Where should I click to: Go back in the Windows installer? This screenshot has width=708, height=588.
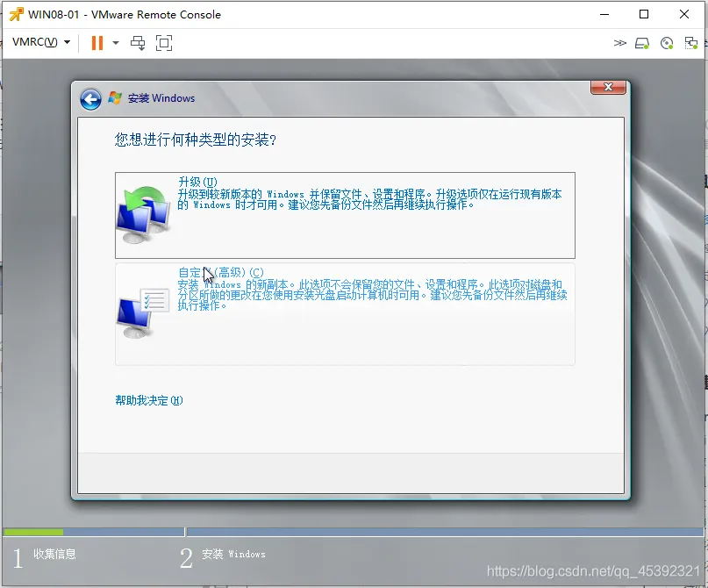(x=90, y=99)
